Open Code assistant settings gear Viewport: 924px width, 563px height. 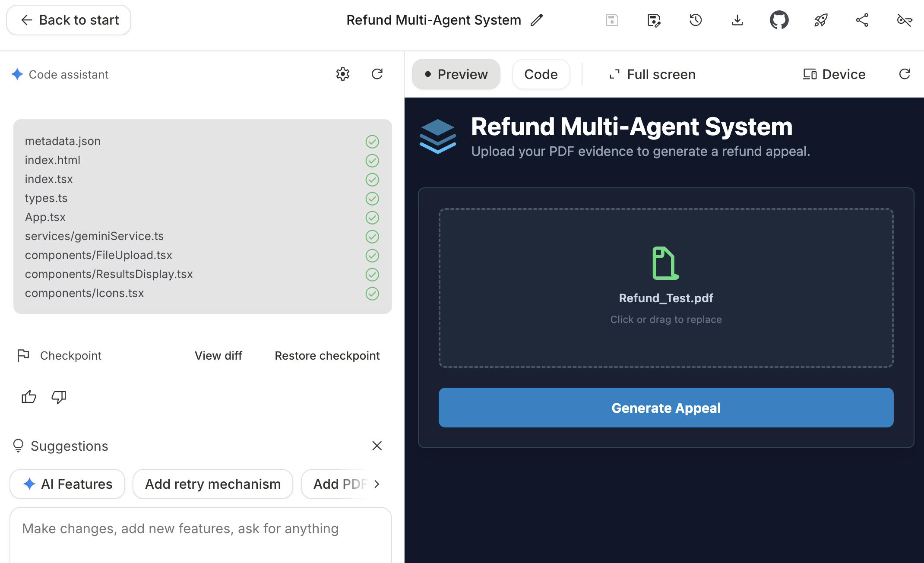pos(343,74)
